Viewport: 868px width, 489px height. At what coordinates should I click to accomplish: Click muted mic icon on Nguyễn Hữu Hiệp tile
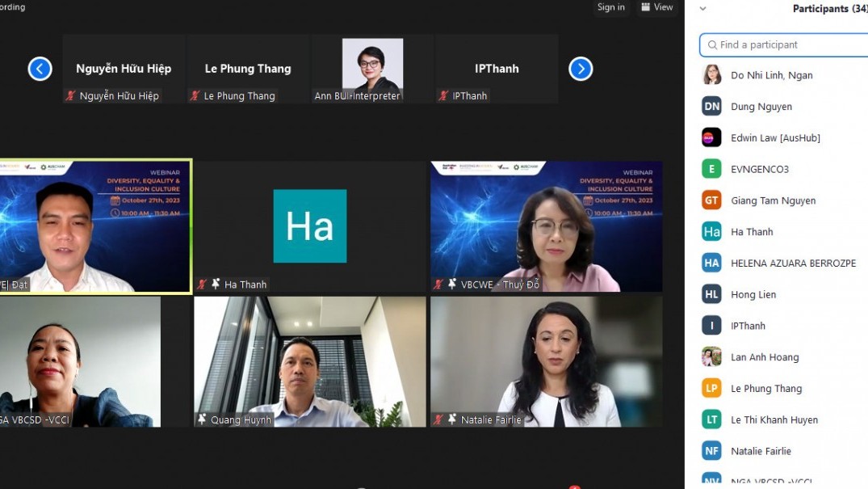click(71, 96)
